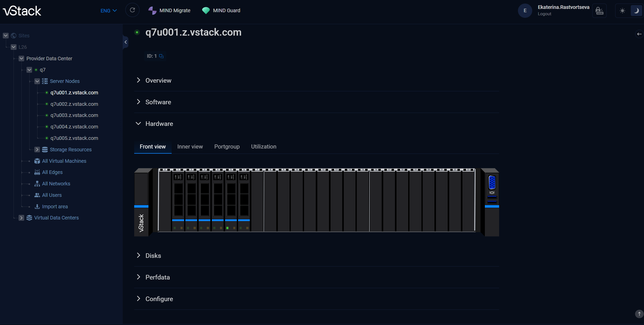Copy the node ID with copy icon
Viewport: 644px width, 325px height.
(x=161, y=56)
